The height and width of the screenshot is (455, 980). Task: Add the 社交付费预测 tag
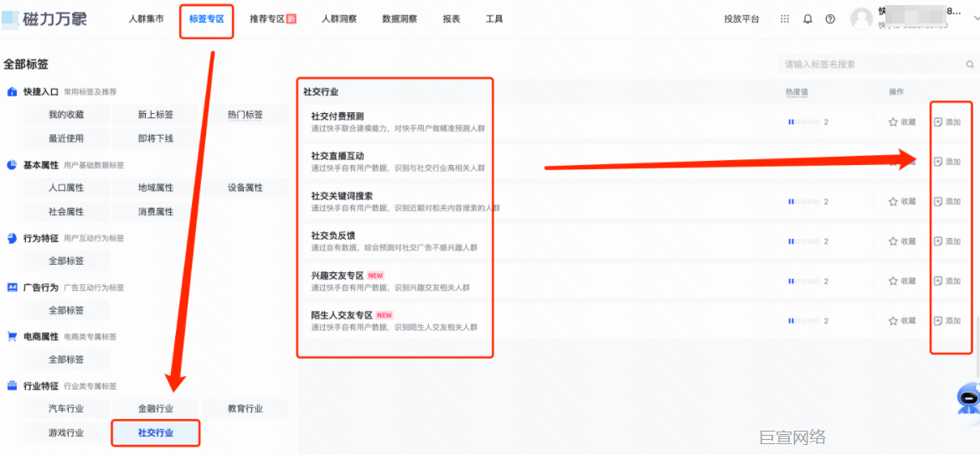[x=946, y=122]
